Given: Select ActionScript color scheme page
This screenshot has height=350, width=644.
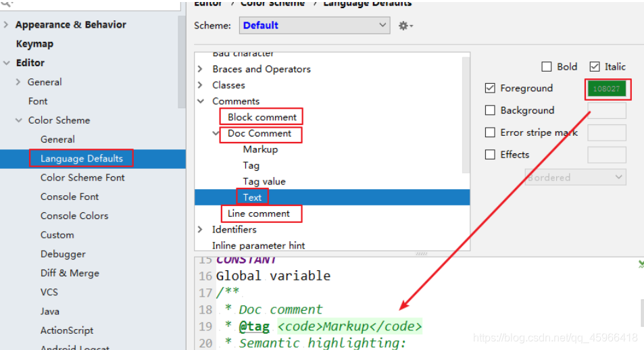Looking at the screenshot, I should [67, 330].
